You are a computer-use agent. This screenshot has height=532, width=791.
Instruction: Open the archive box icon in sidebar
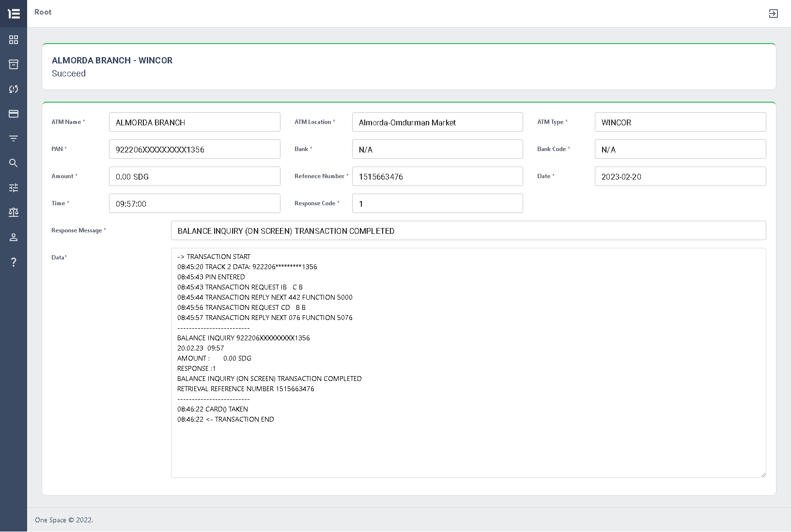[14, 64]
